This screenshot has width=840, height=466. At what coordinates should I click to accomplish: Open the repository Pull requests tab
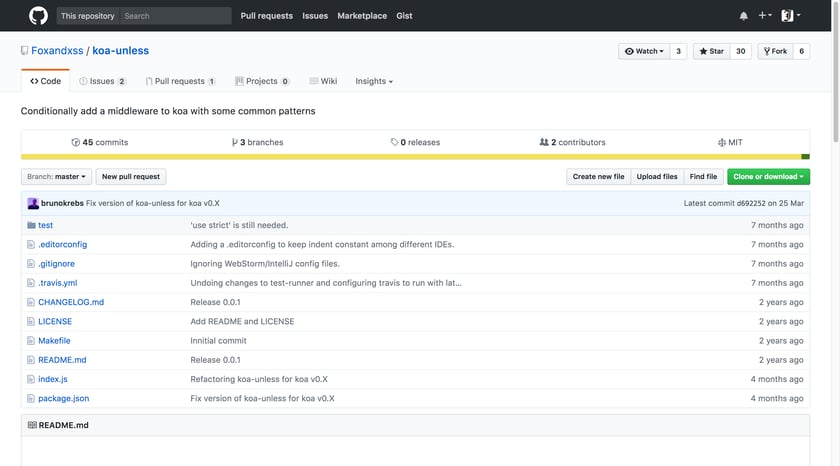(181, 81)
